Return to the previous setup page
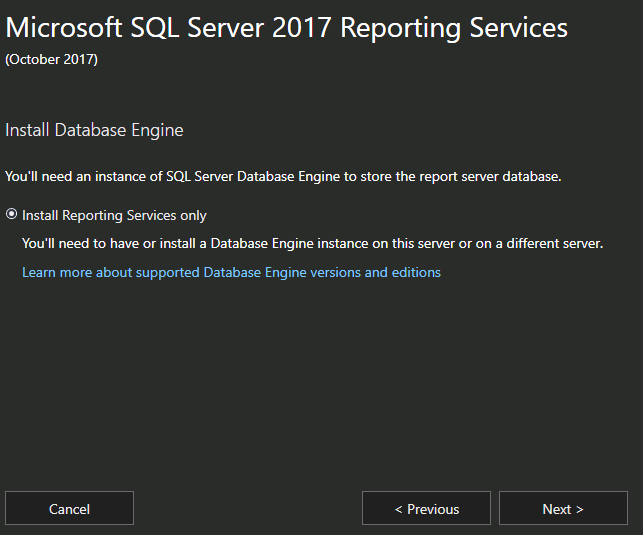The width and height of the screenshot is (643, 535). pos(426,508)
